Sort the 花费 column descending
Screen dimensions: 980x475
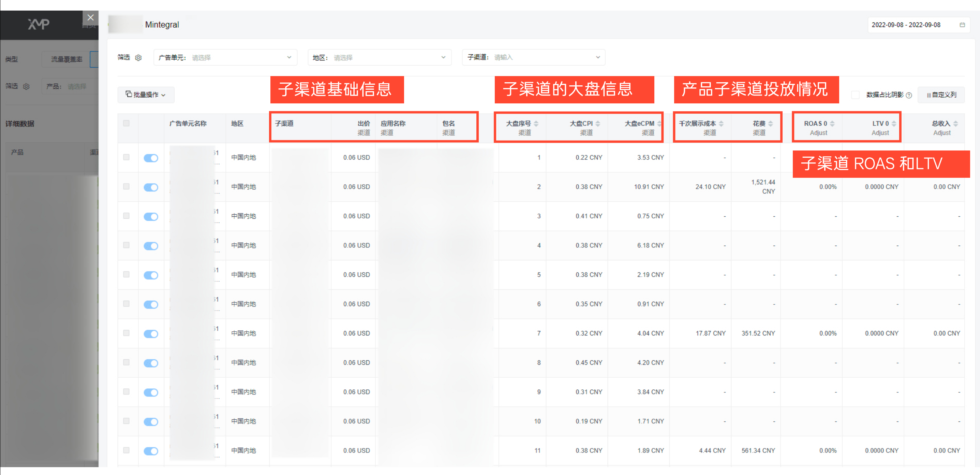tap(771, 126)
